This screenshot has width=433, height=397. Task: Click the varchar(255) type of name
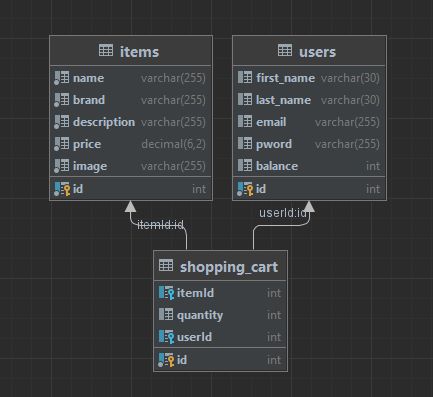(x=173, y=78)
